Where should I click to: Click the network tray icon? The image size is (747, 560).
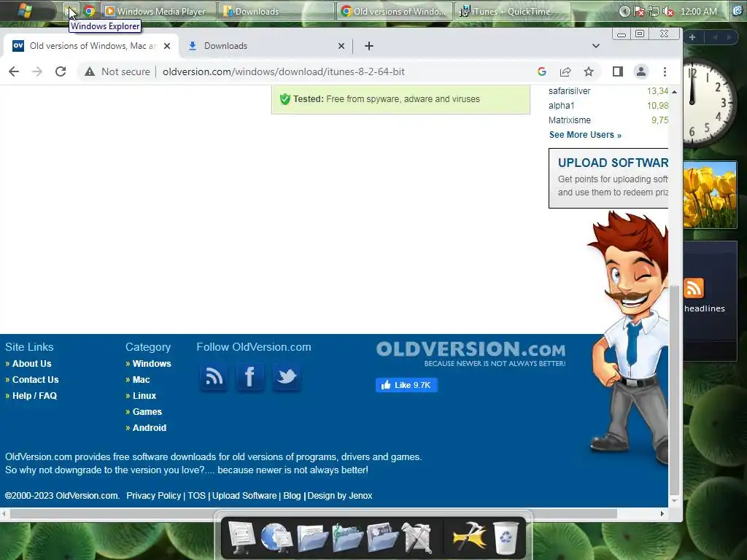click(654, 12)
